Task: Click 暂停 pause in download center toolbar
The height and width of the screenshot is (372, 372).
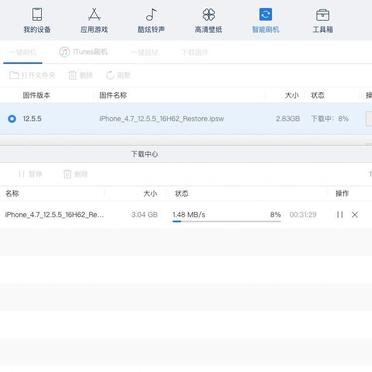Action: pyautogui.click(x=30, y=174)
